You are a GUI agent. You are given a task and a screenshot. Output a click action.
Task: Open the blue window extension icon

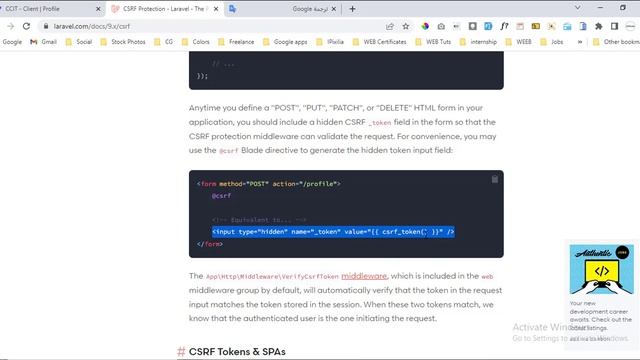[x=567, y=26]
